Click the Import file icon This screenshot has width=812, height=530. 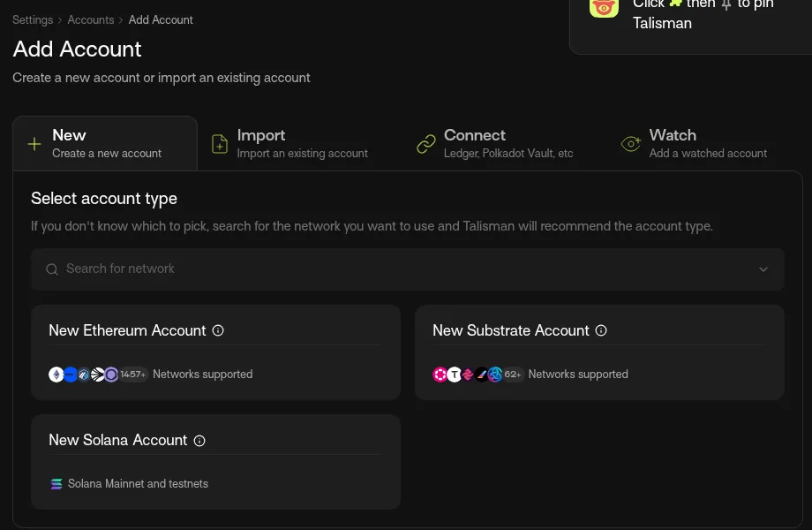point(220,144)
